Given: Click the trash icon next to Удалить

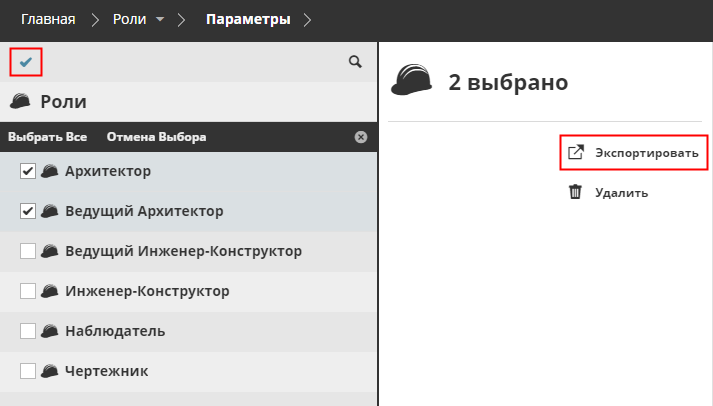Looking at the screenshot, I should [575, 192].
